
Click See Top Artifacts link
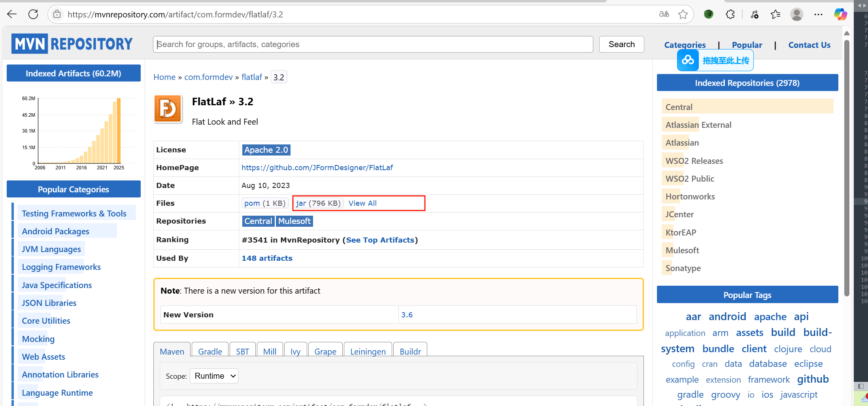(380, 240)
